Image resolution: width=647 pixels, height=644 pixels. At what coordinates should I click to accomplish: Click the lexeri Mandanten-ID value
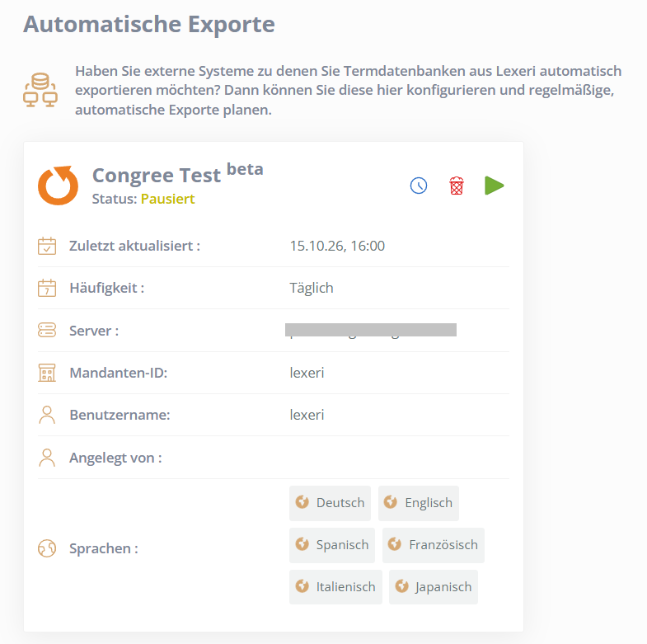[x=307, y=373]
